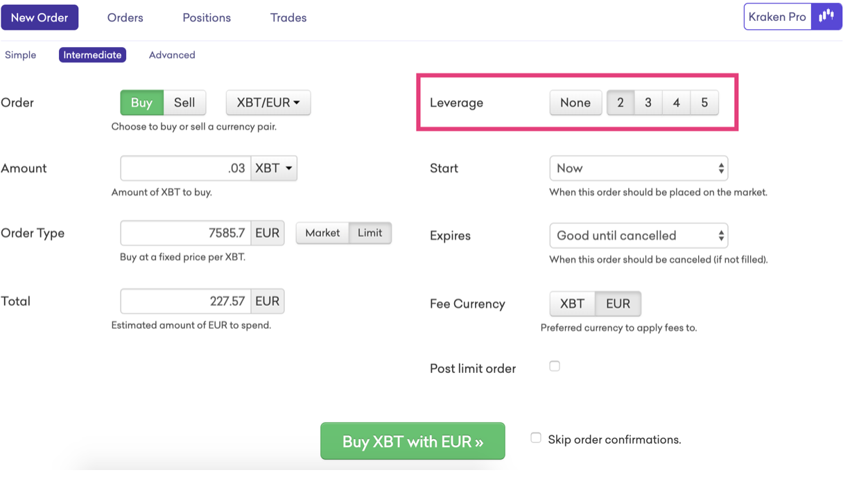This screenshot has height=477, width=868.
Task: Switch to Advanced order form
Action: click(172, 55)
